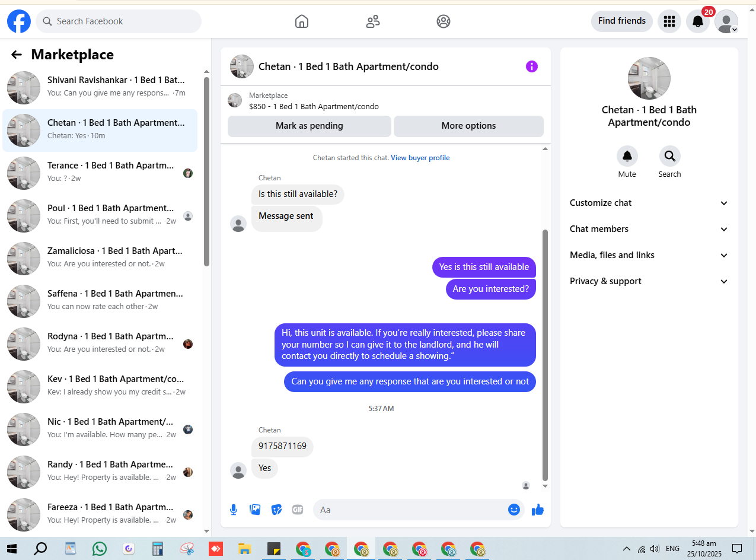756x560 pixels.
Task: Click Chetan's avatar beside Yes message
Action: pos(238,470)
